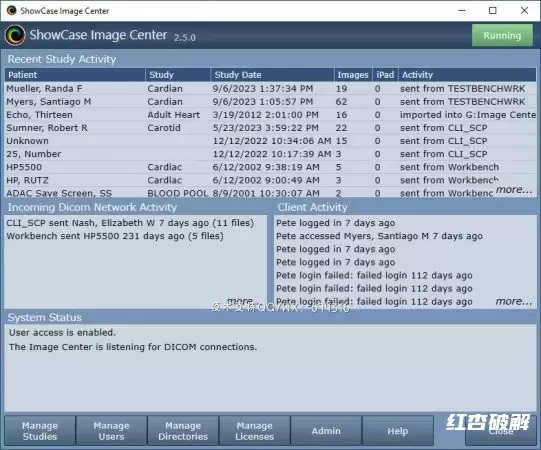Select the Myers, Santiago M study row
The height and width of the screenshot is (450, 541).
(270, 102)
